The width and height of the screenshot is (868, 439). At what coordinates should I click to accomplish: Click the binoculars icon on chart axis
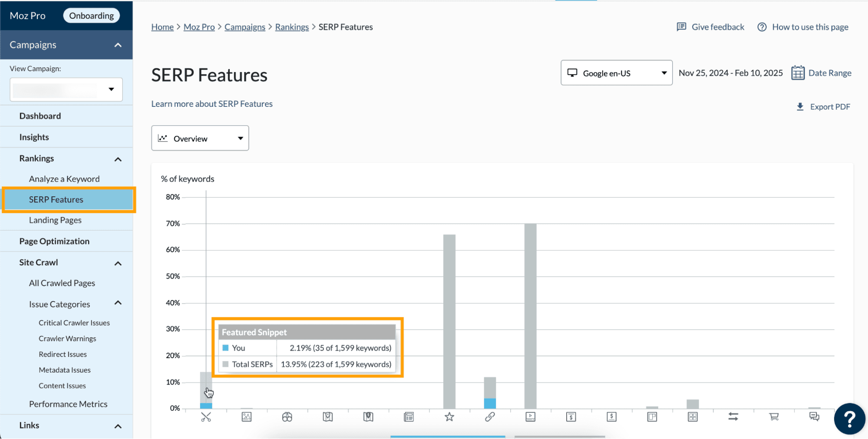tap(287, 417)
